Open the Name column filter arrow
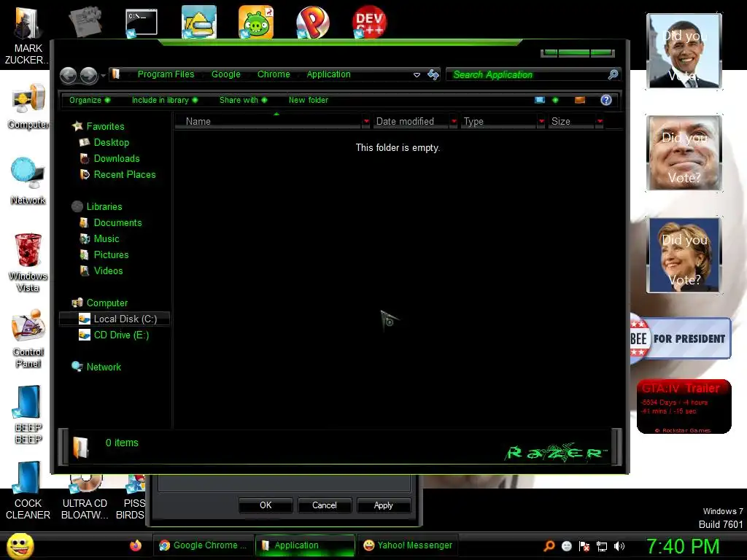The width and height of the screenshot is (747, 560). click(x=366, y=122)
